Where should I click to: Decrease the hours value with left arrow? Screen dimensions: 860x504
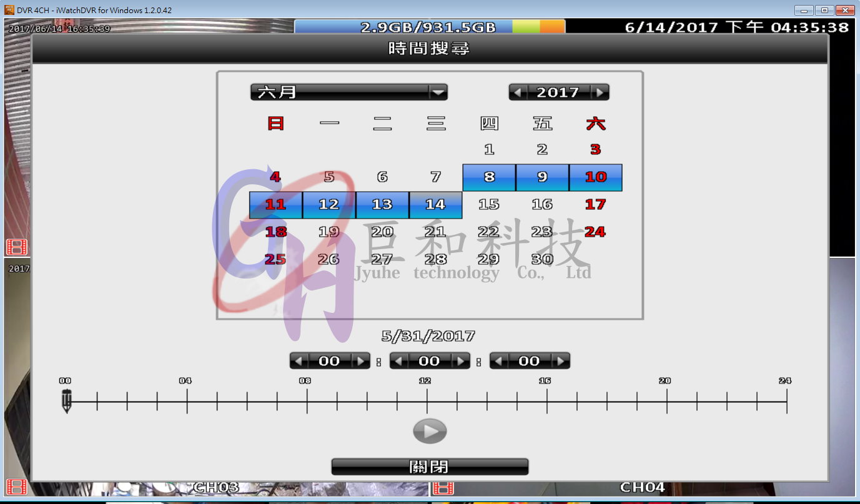[299, 361]
